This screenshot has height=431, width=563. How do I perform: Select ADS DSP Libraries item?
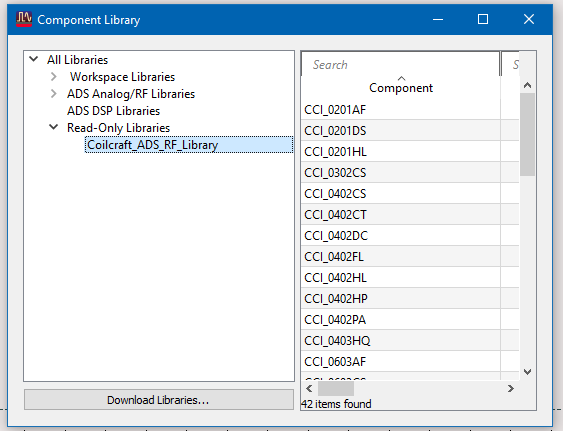tap(113, 111)
